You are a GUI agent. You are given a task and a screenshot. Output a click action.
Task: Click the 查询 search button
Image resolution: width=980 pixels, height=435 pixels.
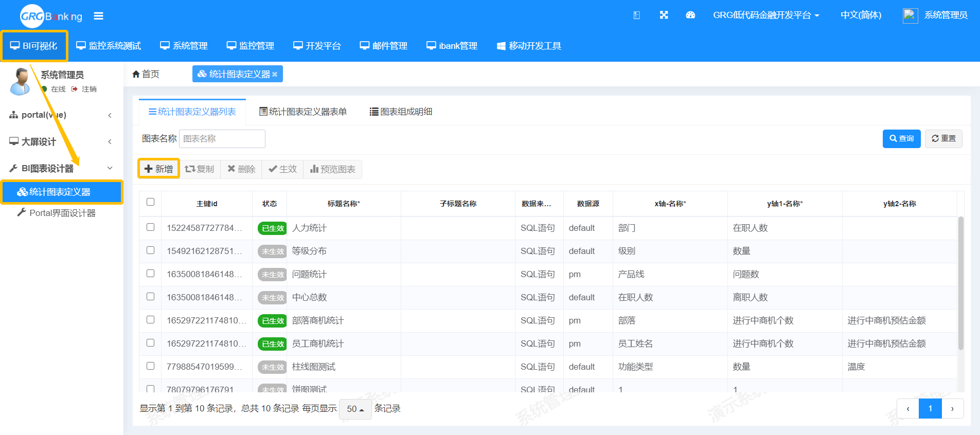tap(901, 139)
